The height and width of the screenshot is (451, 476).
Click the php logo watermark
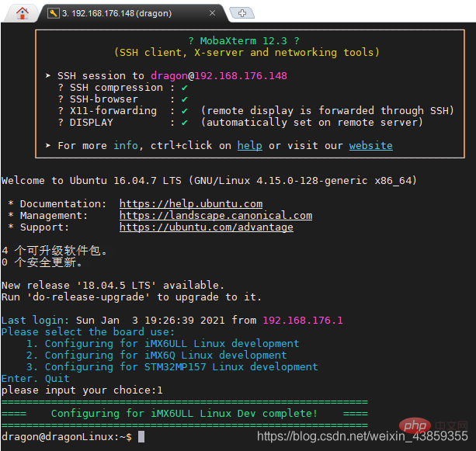tap(415, 425)
